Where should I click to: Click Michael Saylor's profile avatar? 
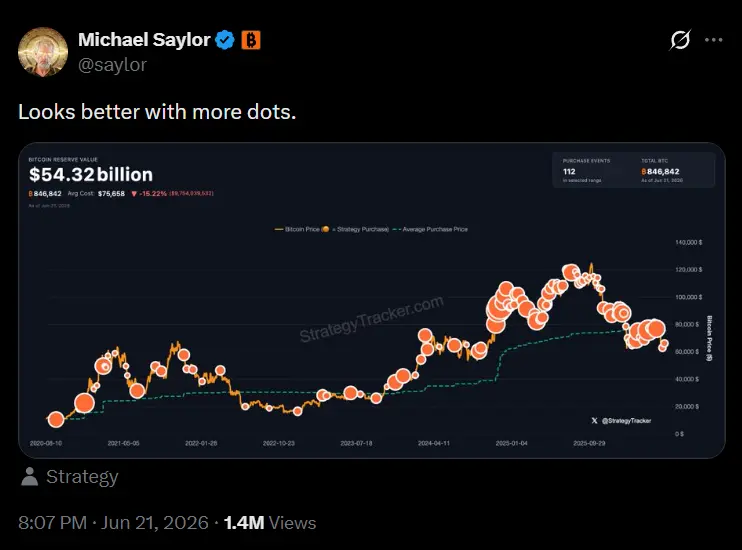point(43,52)
